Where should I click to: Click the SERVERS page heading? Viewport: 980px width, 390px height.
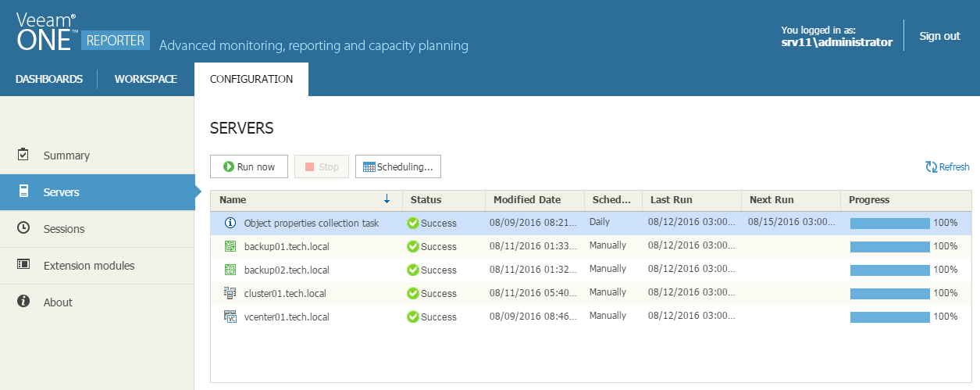pos(242,127)
